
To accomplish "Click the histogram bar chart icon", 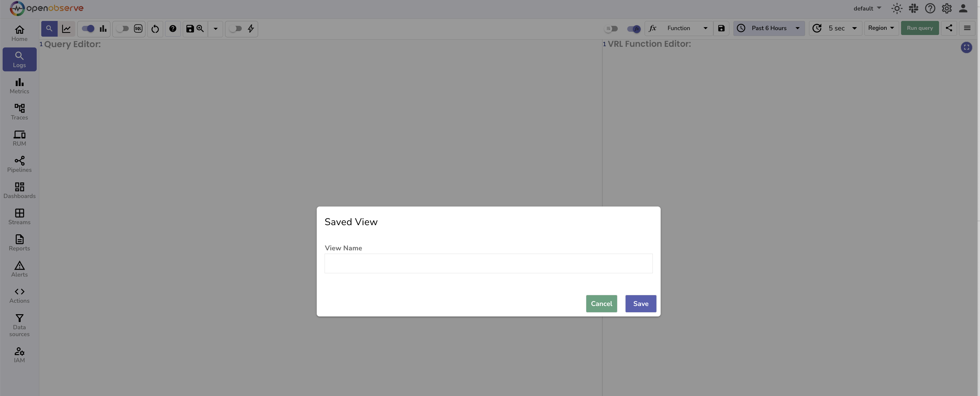I will click(x=103, y=28).
